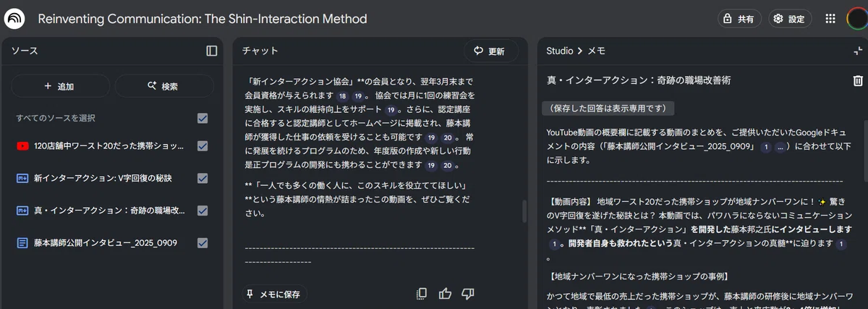Image resolution: width=868 pixels, height=309 pixels.
Task: Save response with メモに保存
Action: pyautogui.click(x=273, y=295)
